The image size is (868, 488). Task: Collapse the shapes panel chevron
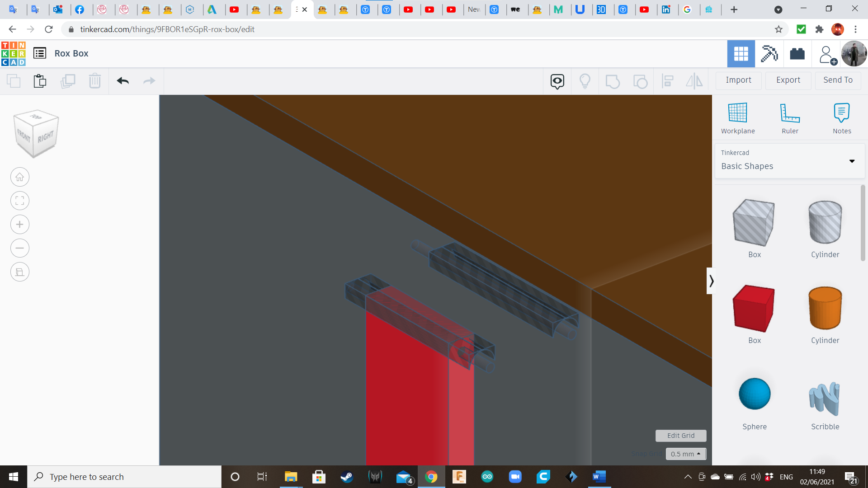(711, 281)
